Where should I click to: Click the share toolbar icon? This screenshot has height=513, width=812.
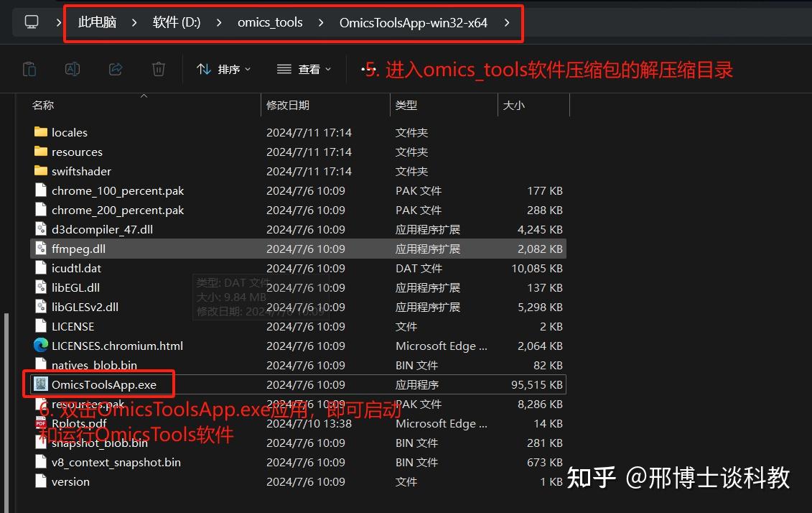(x=115, y=68)
